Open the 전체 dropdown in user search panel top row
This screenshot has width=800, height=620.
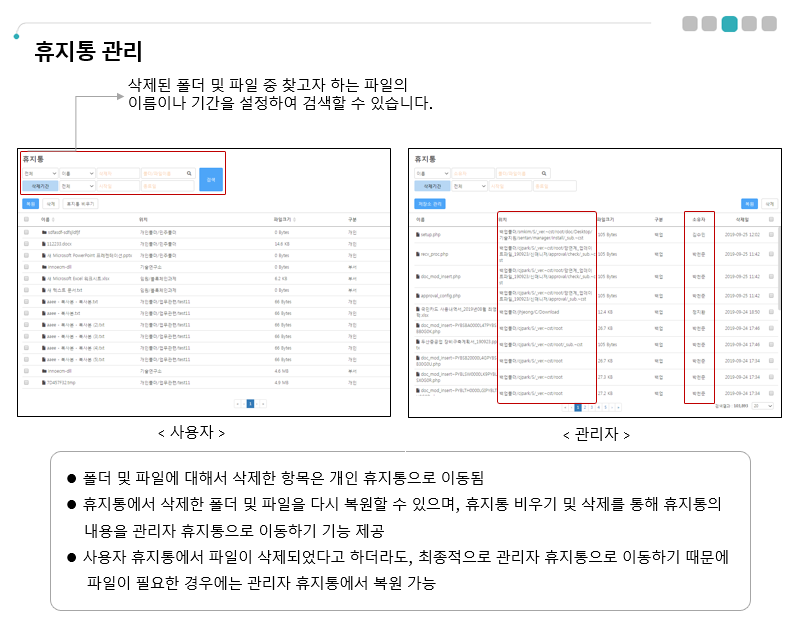pyautogui.click(x=39, y=173)
